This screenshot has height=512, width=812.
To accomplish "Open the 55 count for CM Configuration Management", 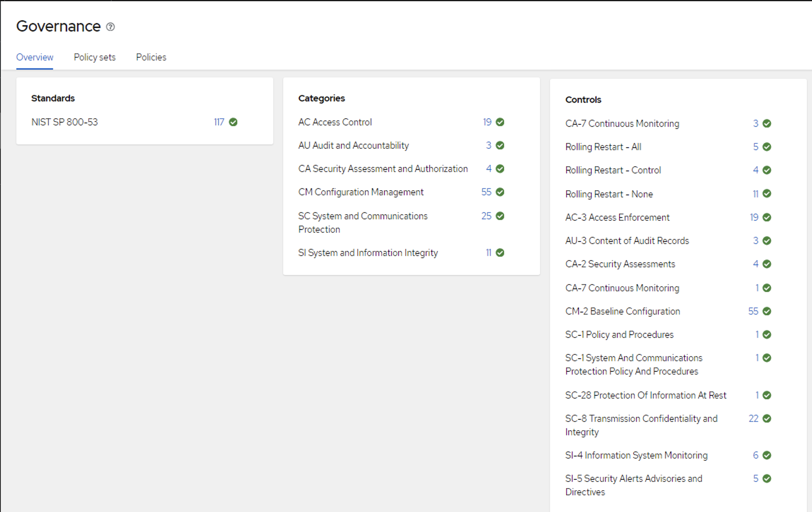I will point(486,192).
